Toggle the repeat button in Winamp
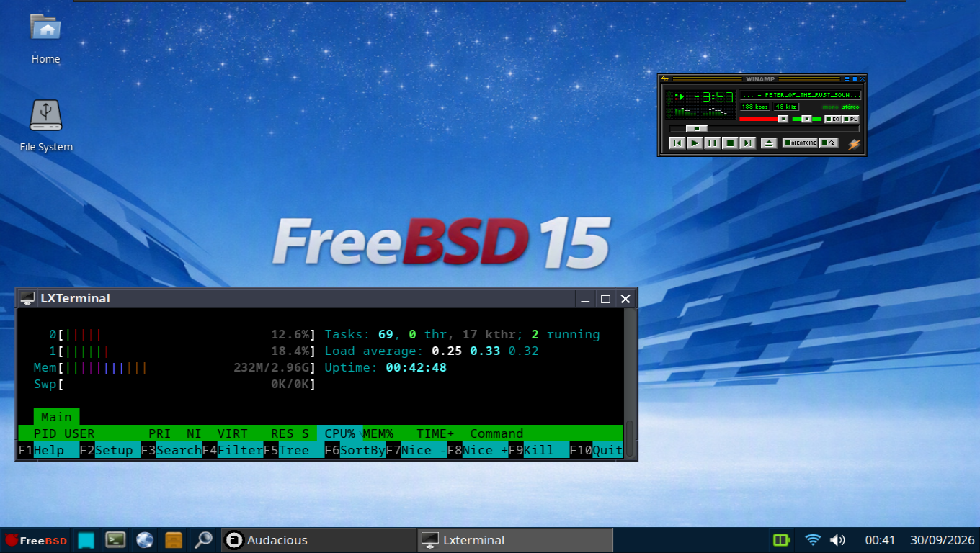This screenshot has width=980, height=553. click(x=829, y=143)
